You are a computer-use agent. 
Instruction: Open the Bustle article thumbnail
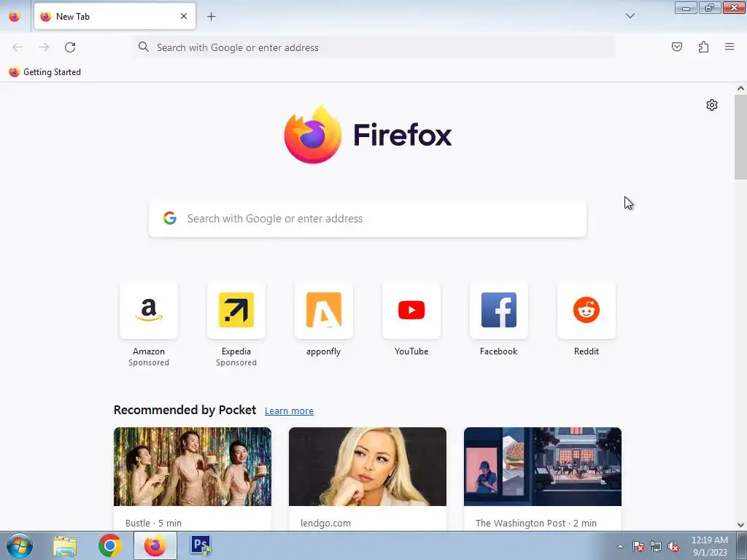pyautogui.click(x=193, y=466)
